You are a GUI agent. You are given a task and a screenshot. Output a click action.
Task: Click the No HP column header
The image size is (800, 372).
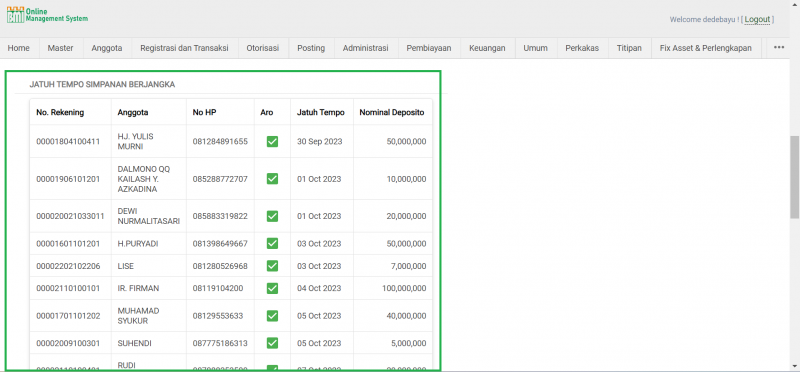click(x=205, y=112)
